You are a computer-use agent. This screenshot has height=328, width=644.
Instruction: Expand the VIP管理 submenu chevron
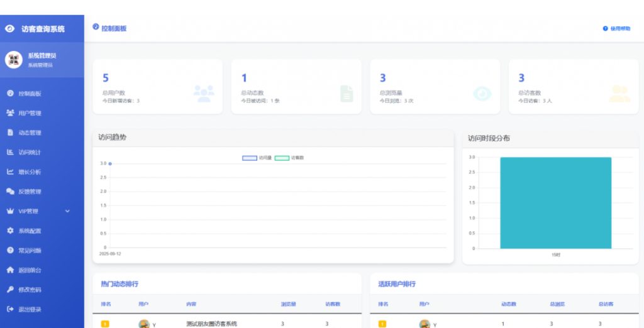[67, 211]
